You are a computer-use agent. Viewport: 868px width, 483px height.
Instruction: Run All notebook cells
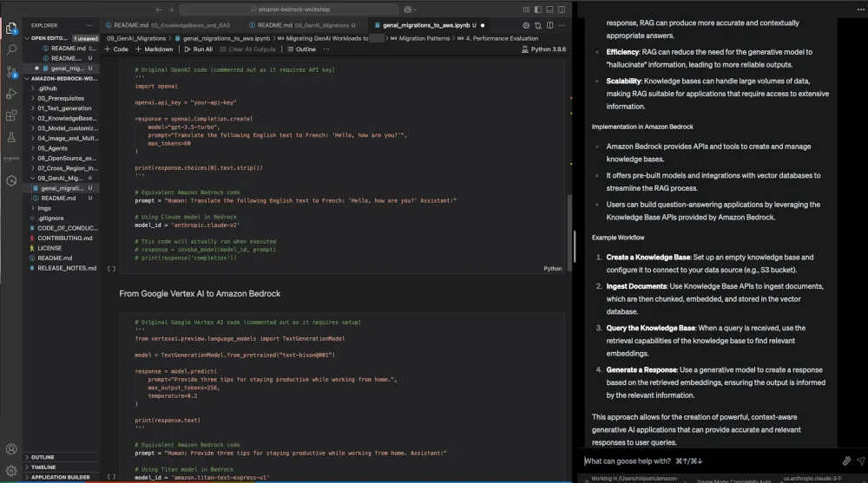pos(198,49)
